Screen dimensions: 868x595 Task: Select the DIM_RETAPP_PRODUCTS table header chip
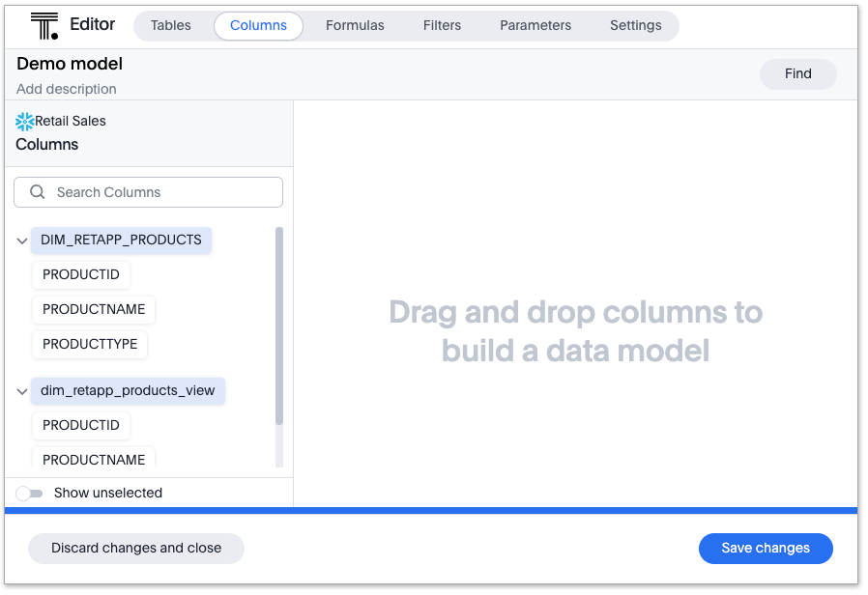121,240
